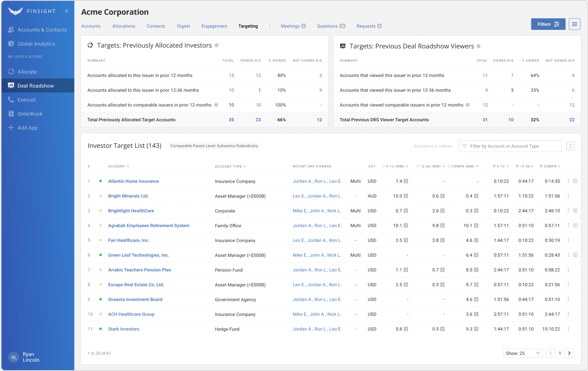588x371 pixels.
Task: Select the Targeting tab
Action: pyautogui.click(x=248, y=26)
